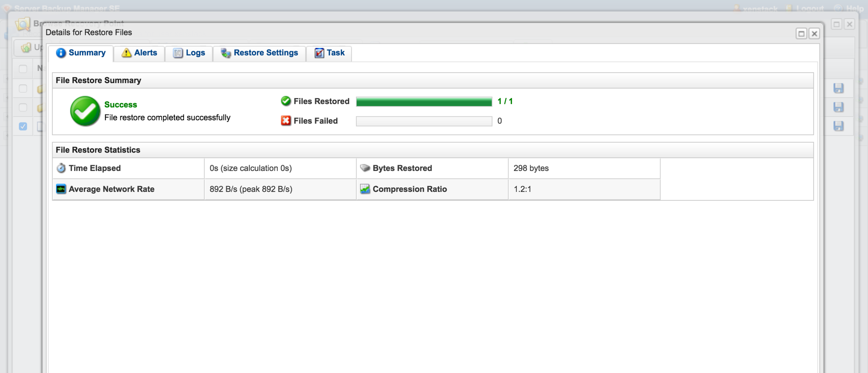Image resolution: width=868 pixels, height=373 pixels.
Task: Click the blue Summary info icon
Action: [61, 53]
